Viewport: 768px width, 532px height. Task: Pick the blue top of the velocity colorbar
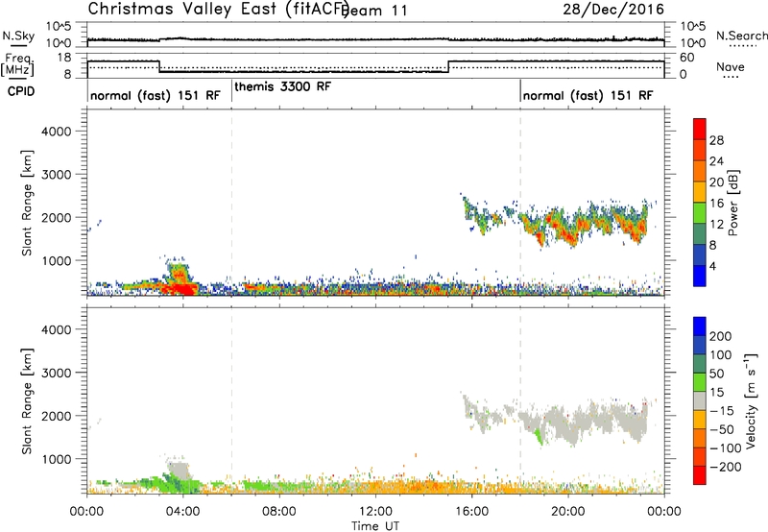[700, 326]
